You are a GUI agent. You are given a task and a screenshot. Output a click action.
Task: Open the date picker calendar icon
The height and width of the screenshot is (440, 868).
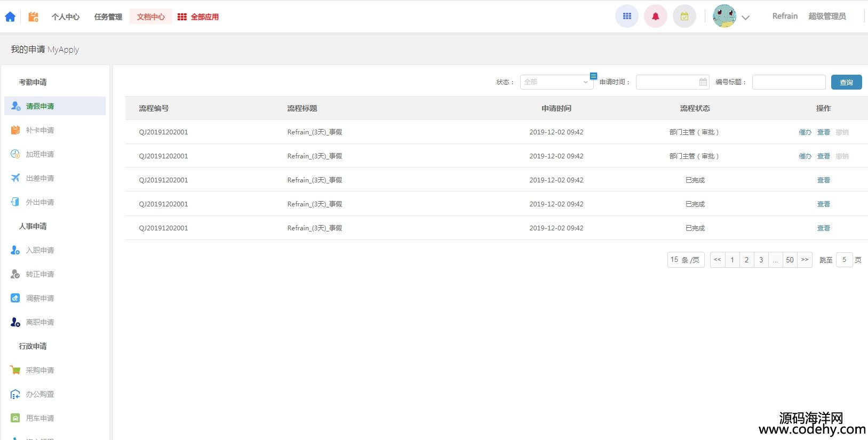703,82
